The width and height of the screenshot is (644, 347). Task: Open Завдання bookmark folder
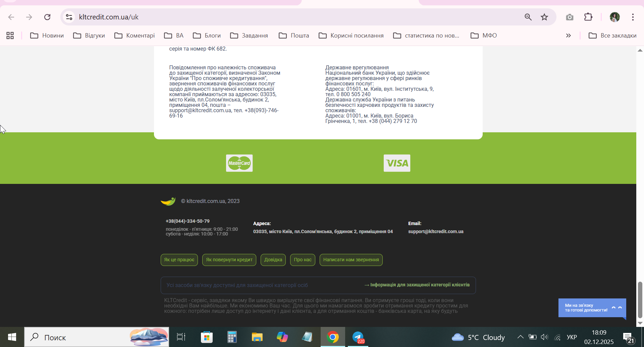[x=249, y=36]
